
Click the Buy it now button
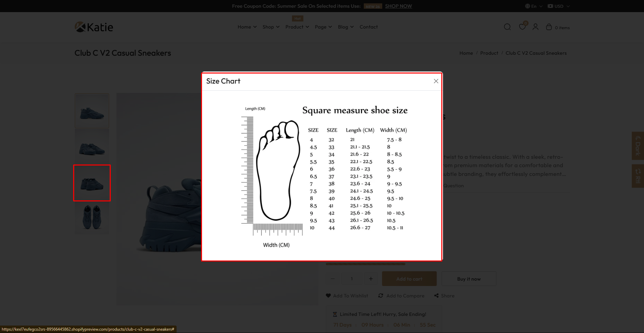point(468,279)
